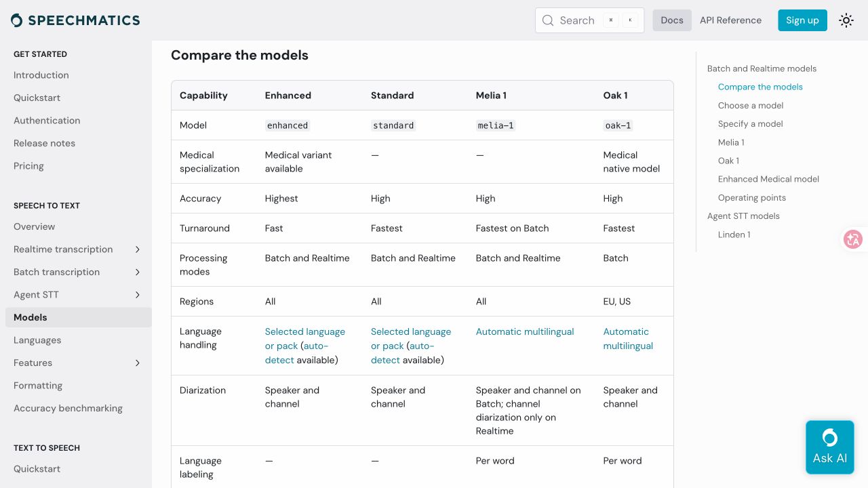The image size is (868, 488).
Task: Jump to Melia 1 in contents
Action: point(731,142)
